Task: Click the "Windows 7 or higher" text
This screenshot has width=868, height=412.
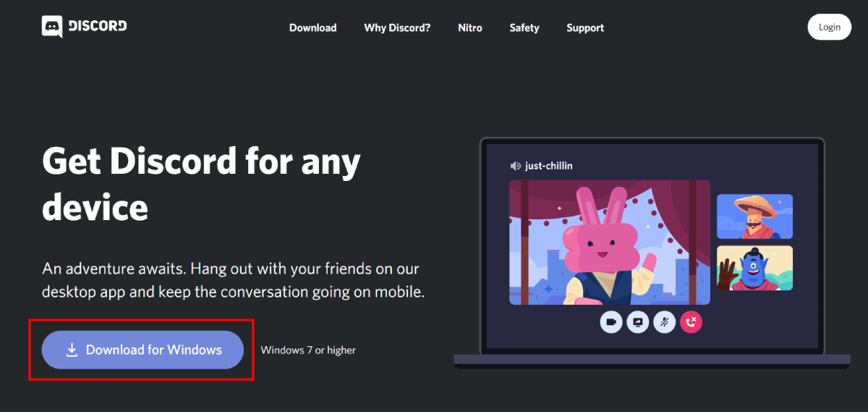Action: point(308,350)
